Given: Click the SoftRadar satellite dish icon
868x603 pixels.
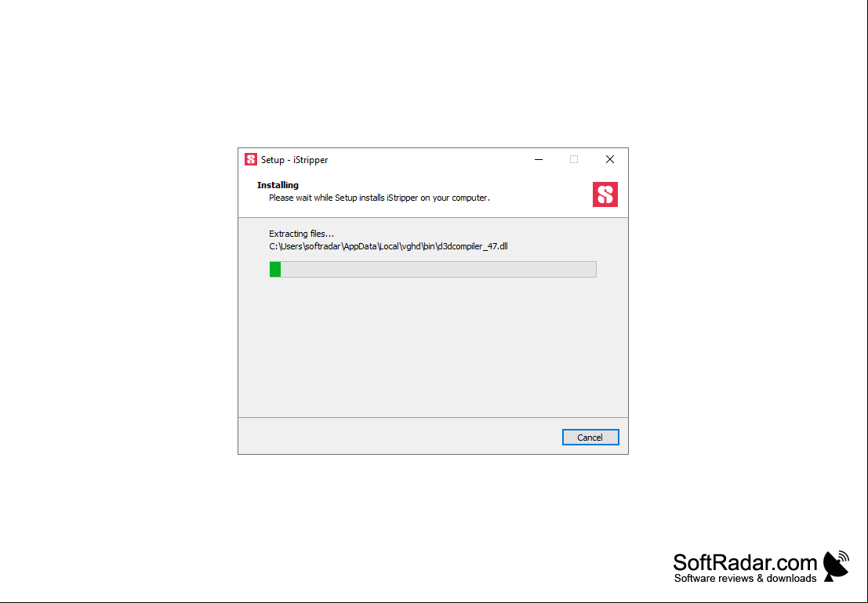Looking at the screenshot, I should pos(837,566).
